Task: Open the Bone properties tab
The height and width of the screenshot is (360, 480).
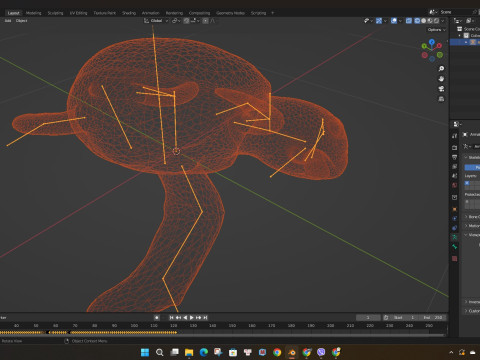Action: [454, 247]
